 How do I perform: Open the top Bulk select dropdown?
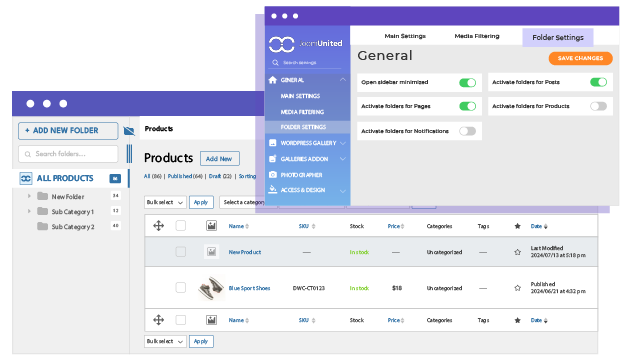[x=165, y=202]
